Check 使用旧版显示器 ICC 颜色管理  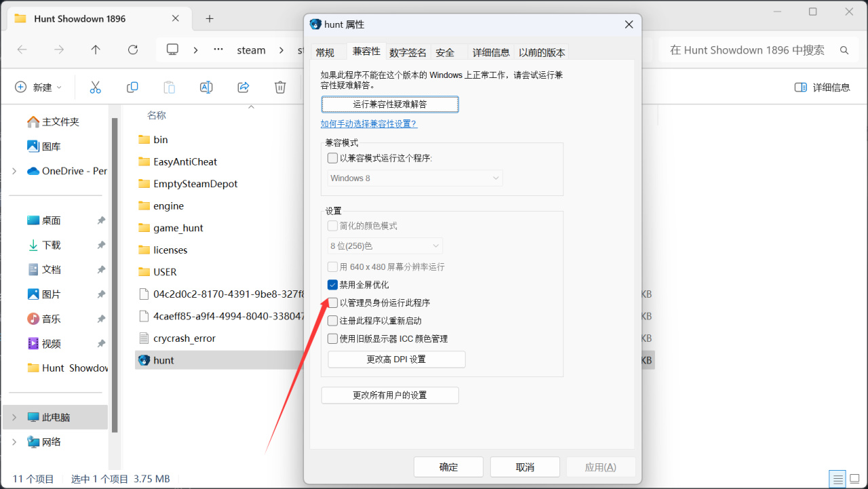pyautogui.click(x=332, y=338)
